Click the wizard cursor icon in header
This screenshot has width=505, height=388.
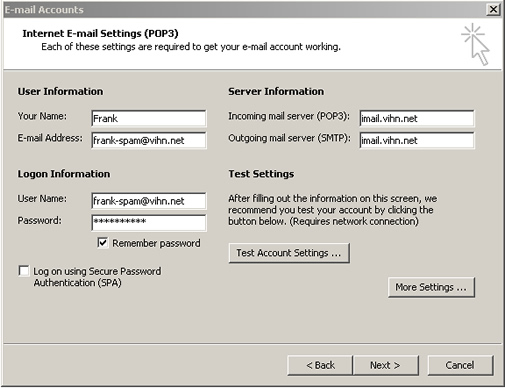point(476,44)
